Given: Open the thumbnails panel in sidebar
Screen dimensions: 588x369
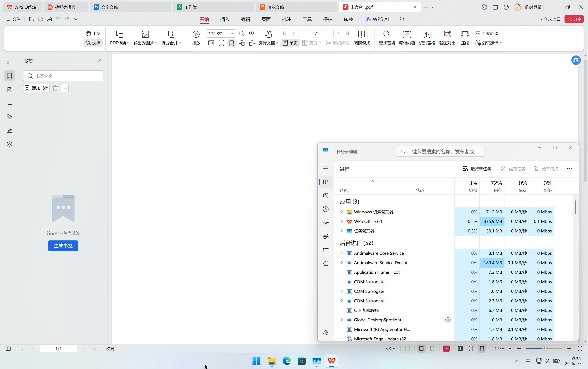Looking at the screenshot, I should (10, 89).
